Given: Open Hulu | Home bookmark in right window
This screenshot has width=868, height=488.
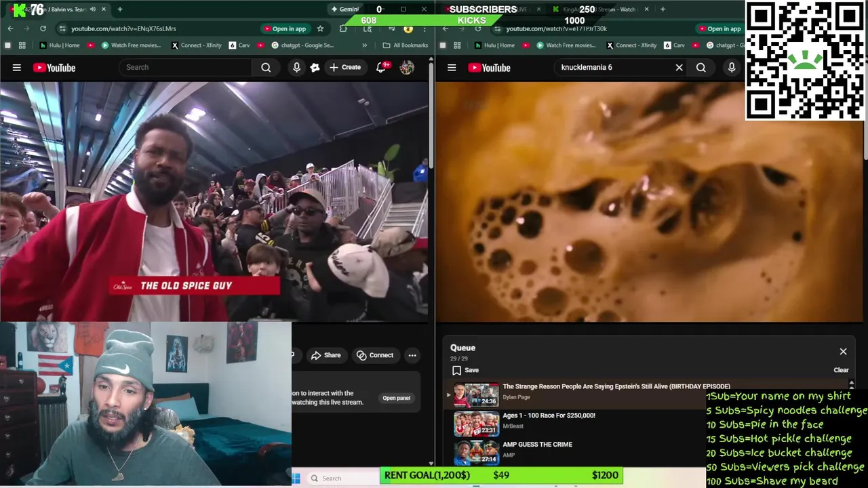Looking at the screenshot, I should 495,45.
